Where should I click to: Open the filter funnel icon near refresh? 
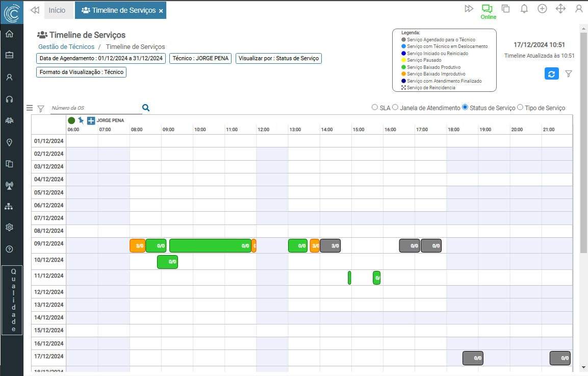coord(569,74)
